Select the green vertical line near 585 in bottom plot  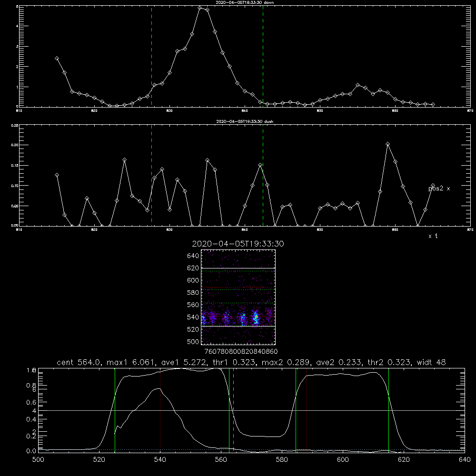296,410
